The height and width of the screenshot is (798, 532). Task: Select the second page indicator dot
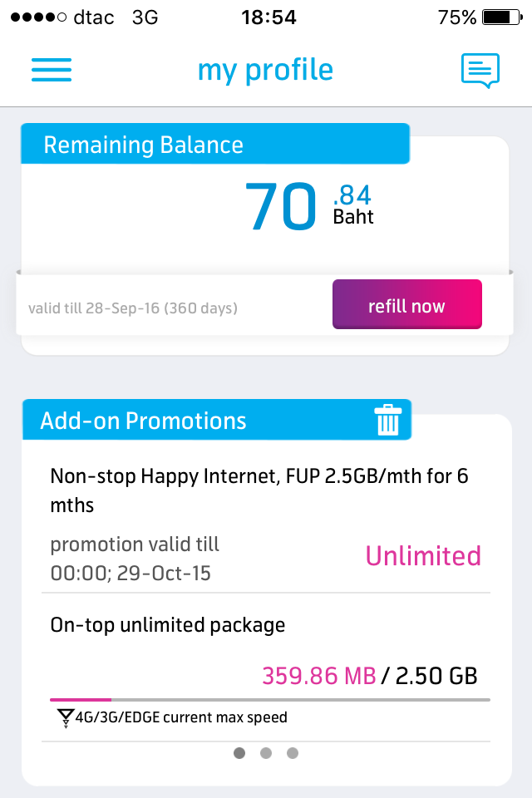(x=266, y=753)
